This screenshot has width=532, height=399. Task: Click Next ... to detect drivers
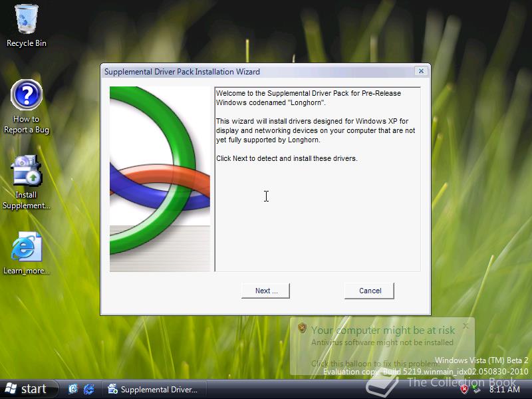click(265, 291)
